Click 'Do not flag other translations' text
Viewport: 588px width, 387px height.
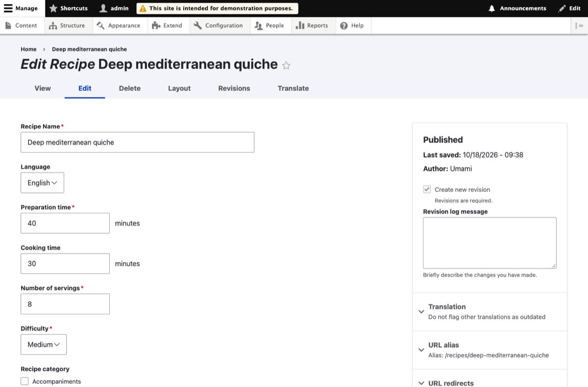click(x=487, y=317)
